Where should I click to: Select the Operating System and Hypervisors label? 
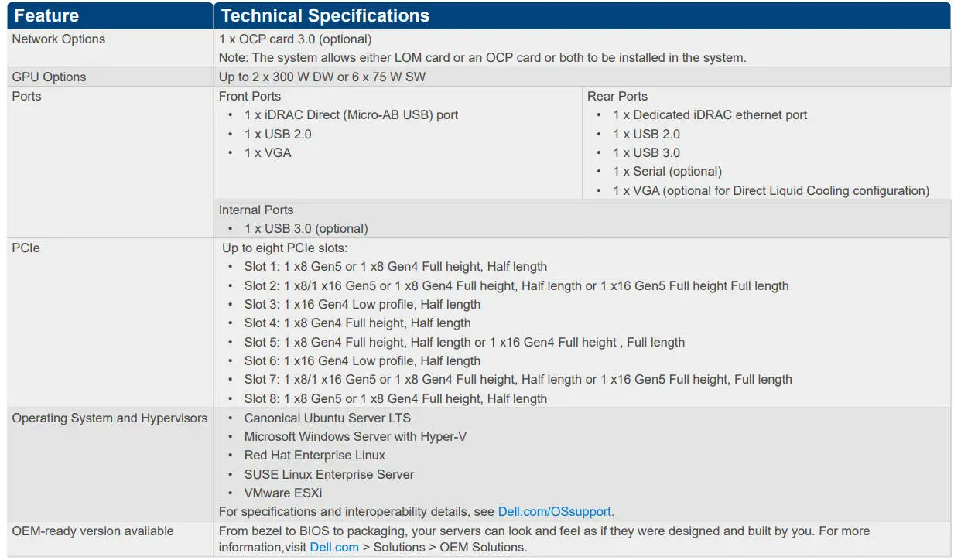110,418
